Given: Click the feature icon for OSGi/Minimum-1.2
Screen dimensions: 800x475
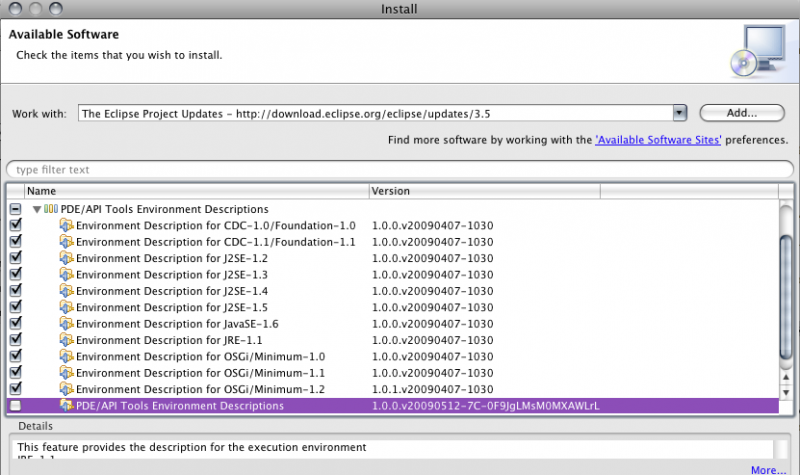Looking at the screenshot, I should click(66, 389).
